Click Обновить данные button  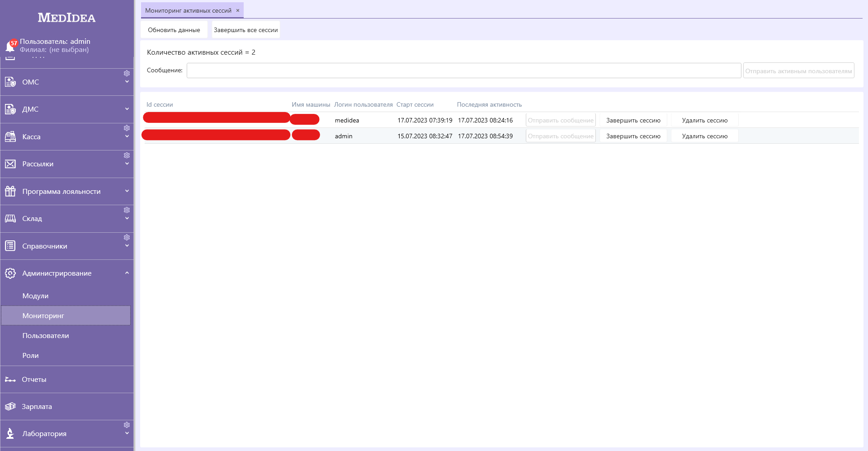click(x=174, y=30)
